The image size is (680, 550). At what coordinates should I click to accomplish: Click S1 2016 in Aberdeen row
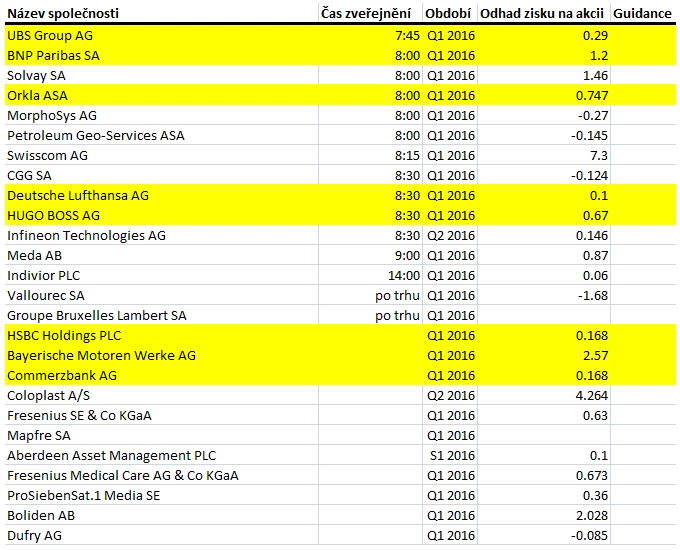[x=452, y=455]
